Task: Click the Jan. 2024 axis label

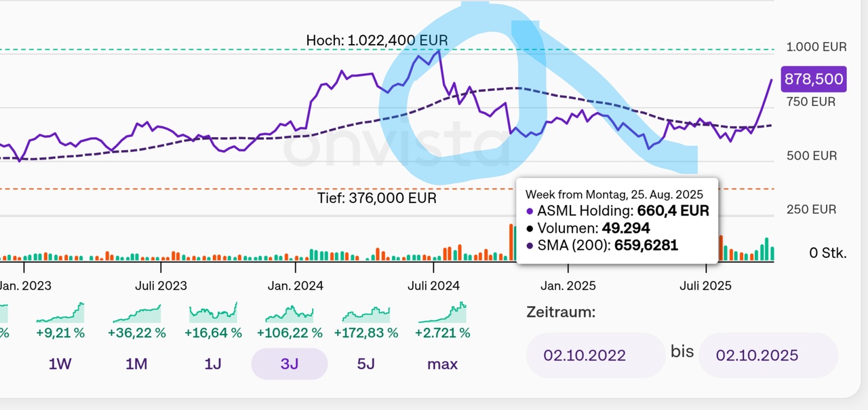Action: [296, 286]
